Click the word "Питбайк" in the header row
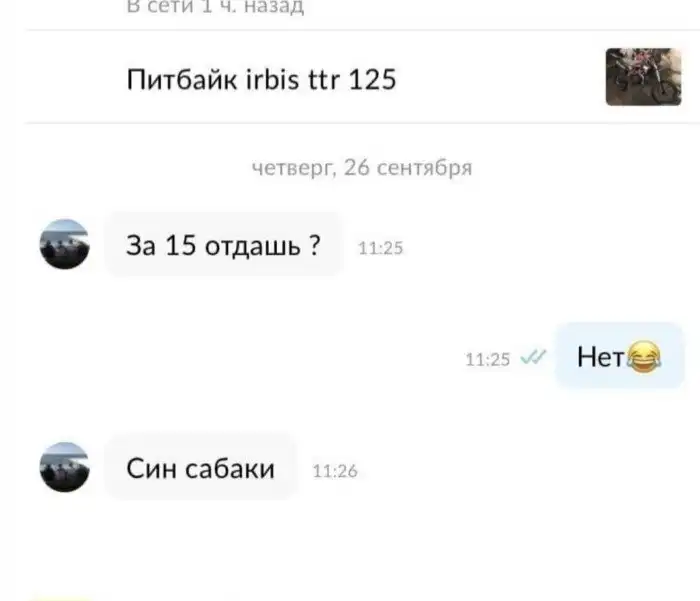 (182, 79)
